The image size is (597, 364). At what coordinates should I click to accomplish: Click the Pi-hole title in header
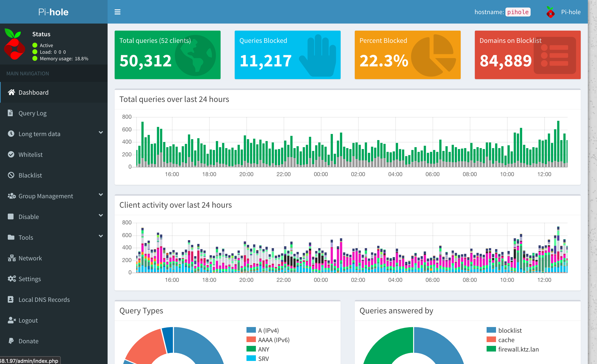[53, 12]
